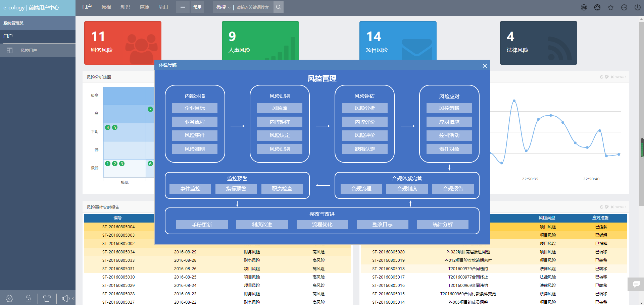Open the 流程 top menu

pyautogui.click(x=106, y=7)
